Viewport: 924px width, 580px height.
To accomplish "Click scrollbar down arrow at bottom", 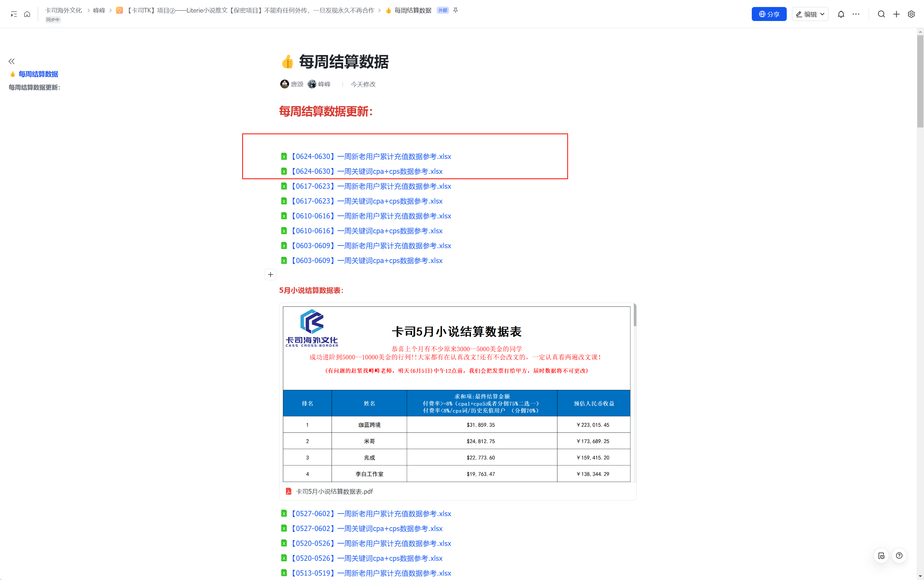I will [920, 576].
